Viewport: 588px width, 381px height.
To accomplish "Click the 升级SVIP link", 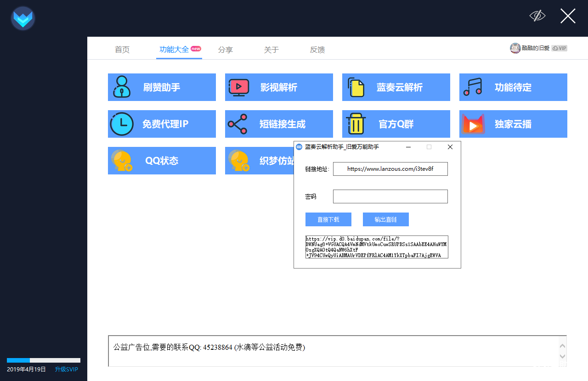I will point(67,370).
